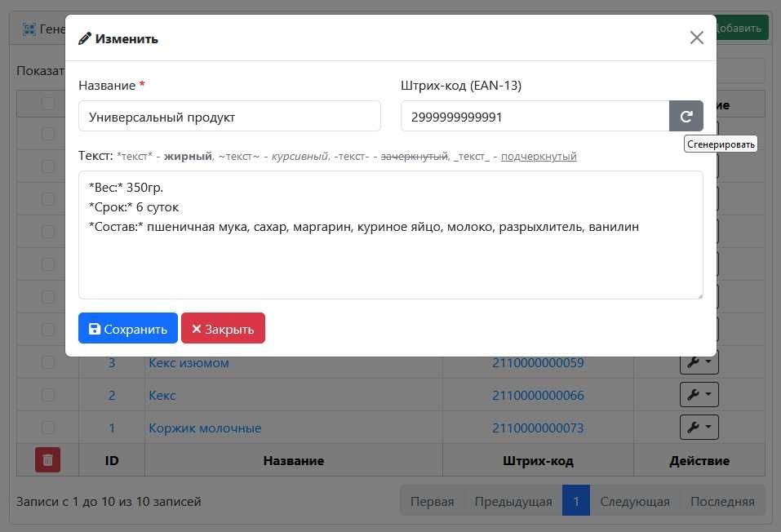
Task: Go to the Следующая page
Action: click(635, 501)
